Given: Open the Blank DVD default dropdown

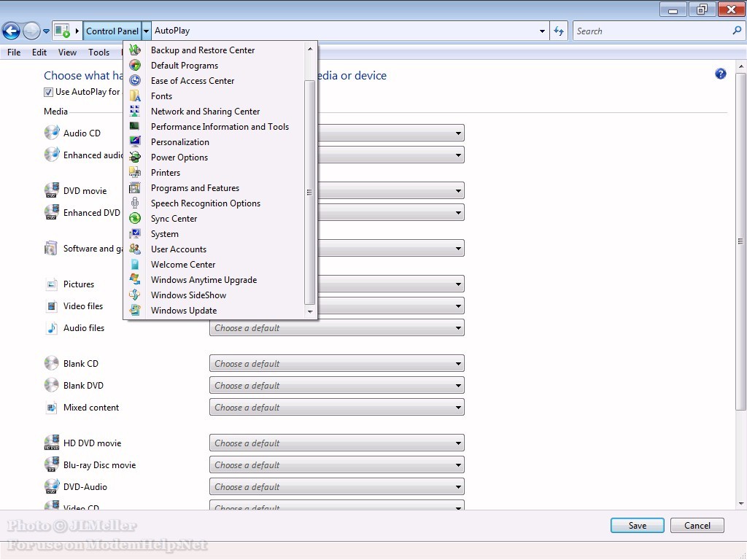Looking at the screenshot, I should [x=337, y=385].
